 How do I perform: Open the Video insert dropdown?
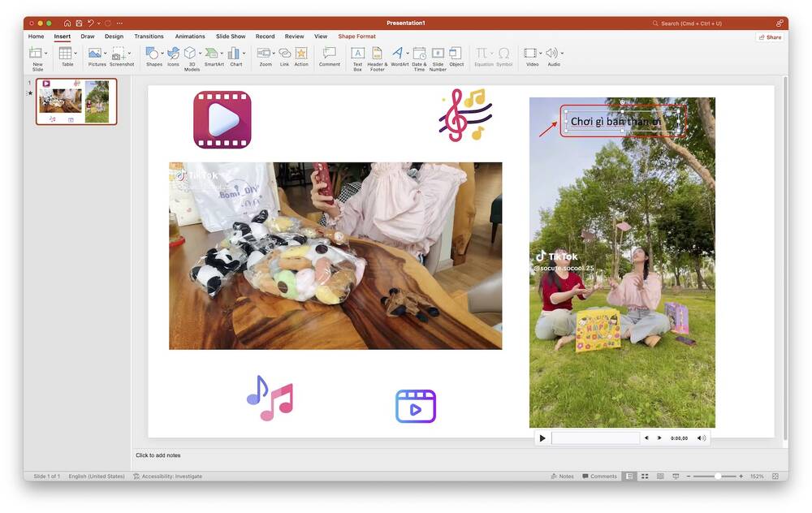[540, 53]
